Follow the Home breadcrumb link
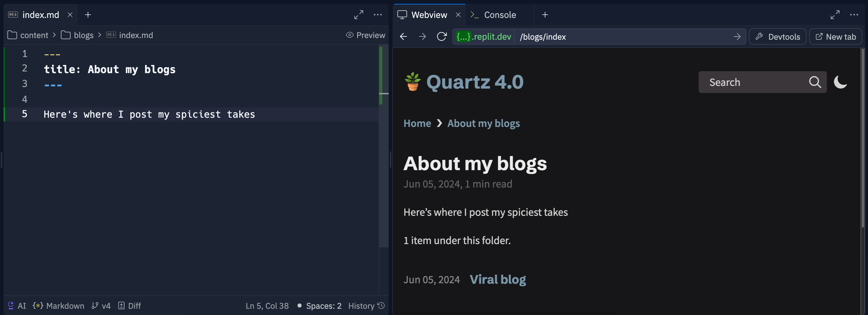Screen dimensions: 868x315 click(417, 123)
